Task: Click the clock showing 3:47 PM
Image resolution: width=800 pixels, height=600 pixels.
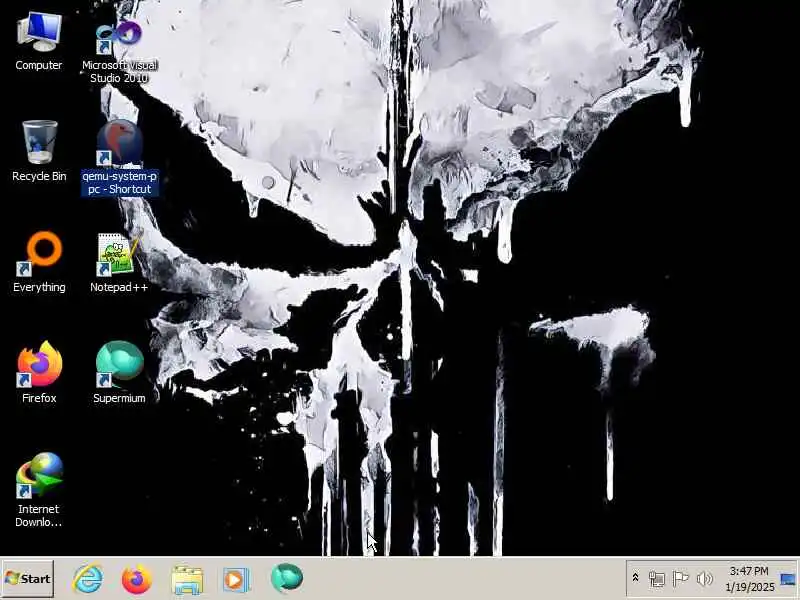Action: coord(749,571)
